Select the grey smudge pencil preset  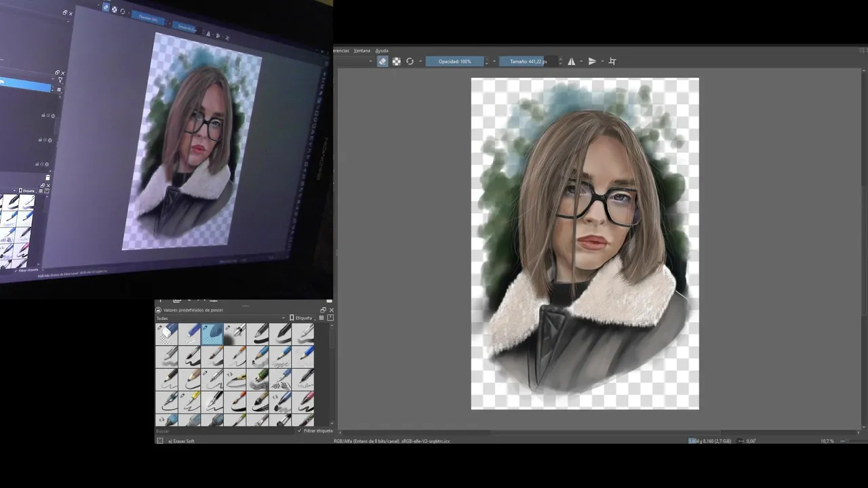click(x=166, y=356)
